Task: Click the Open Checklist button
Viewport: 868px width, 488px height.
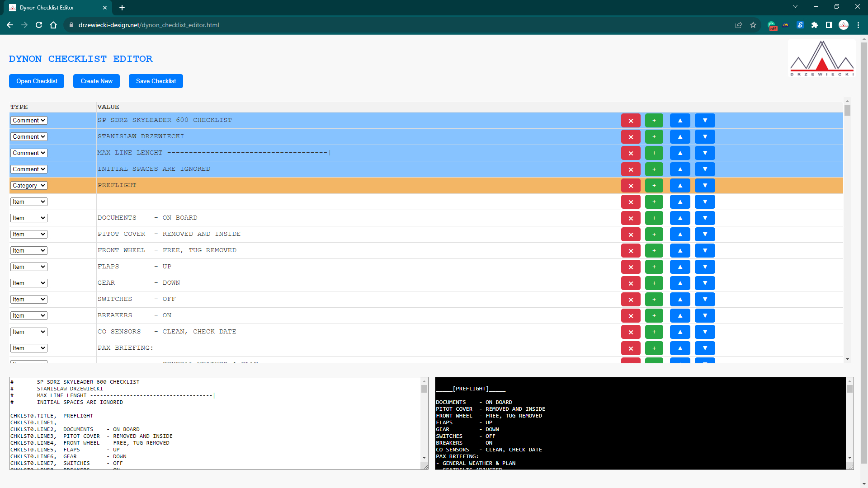Action: pos(37,81)
